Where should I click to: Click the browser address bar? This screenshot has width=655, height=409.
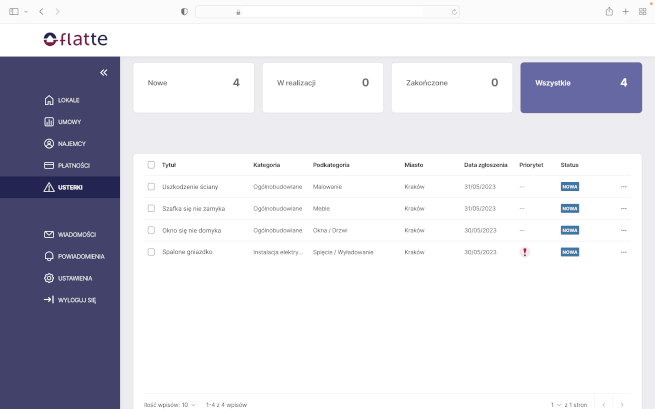point(327,11)
